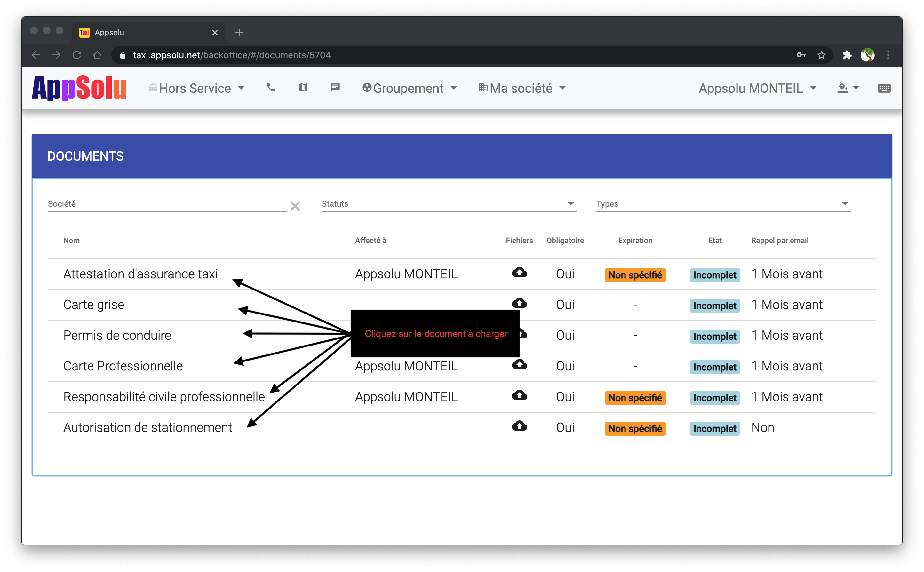924x572 pixels.
Task: Click upload cloud for Responsabilité civile professionnelle
Action: [x=519, y=395]
